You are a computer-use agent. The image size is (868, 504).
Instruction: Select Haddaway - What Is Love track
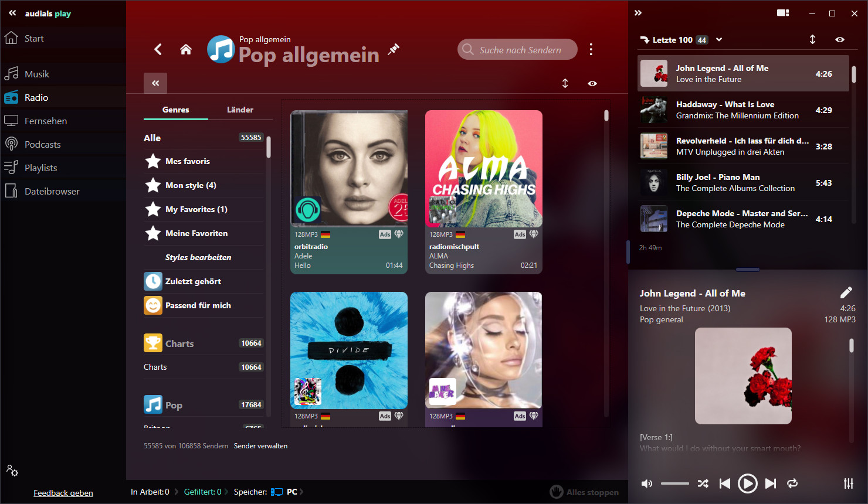743,110
